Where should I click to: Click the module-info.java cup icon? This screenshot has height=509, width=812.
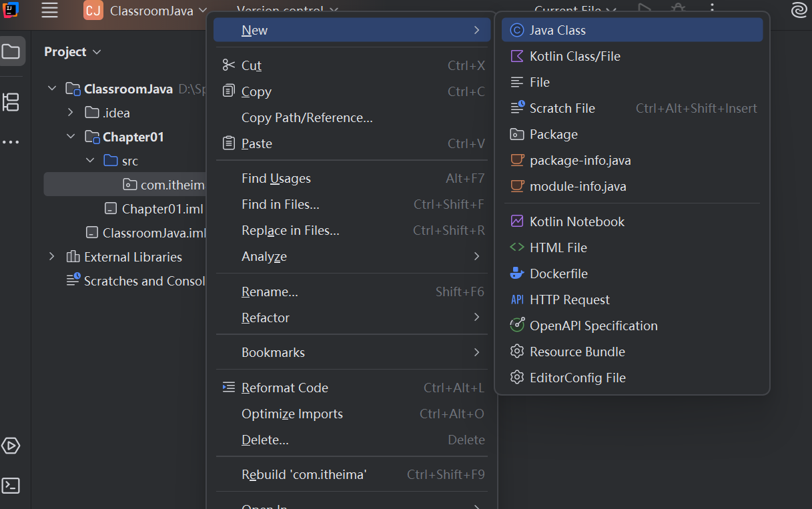pyautogui.click(x=516, y=186)
